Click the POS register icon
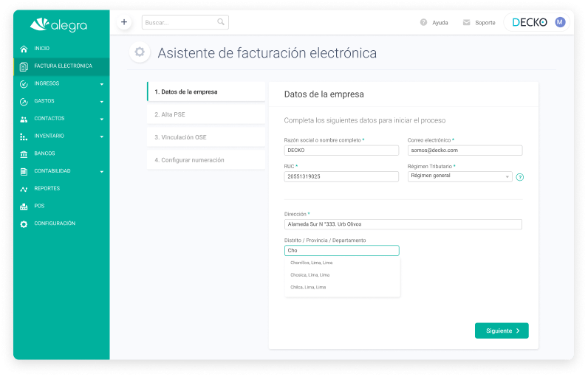The width and height of the screenshot is (588, 377). [24, 207]
